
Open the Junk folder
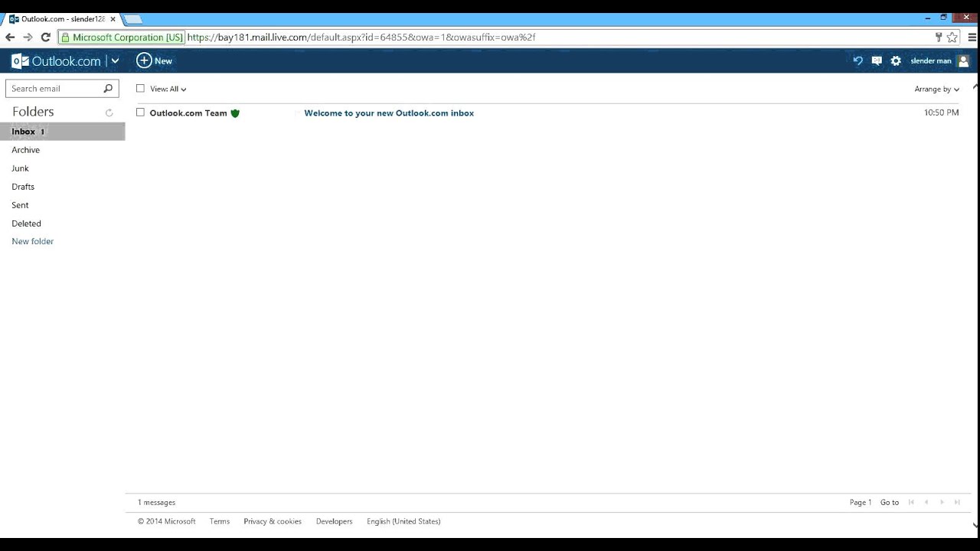[20, 168]
